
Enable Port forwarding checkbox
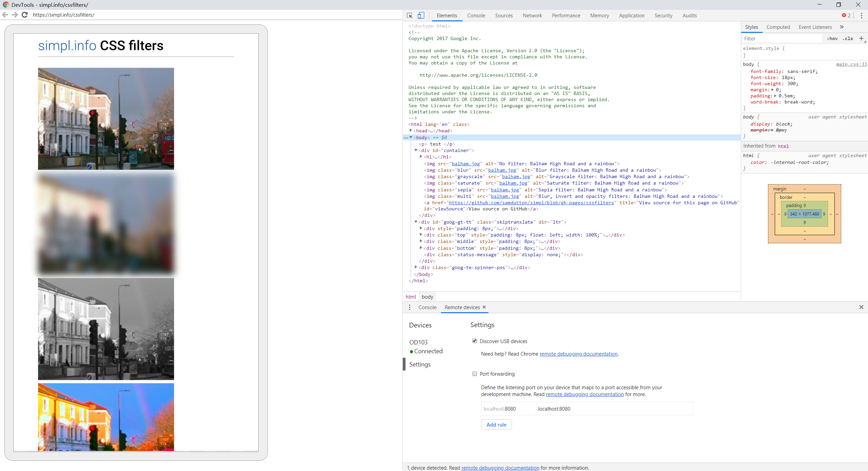[475, 374]
